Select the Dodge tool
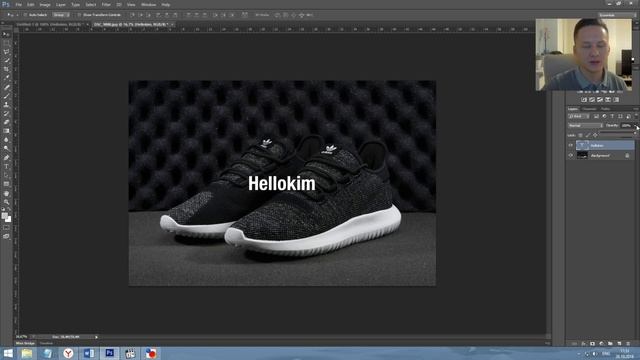Image resolution: width=640 pixels, height=360 pixels. tap(6, 148)
